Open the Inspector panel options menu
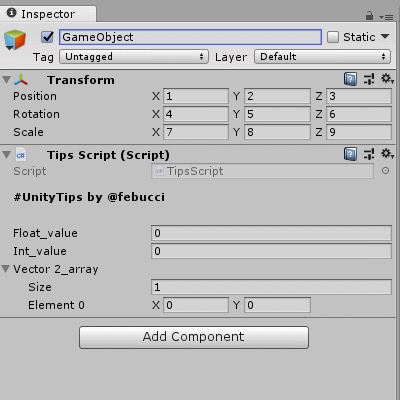Image resolution: width=400 pixels, height=400 pixels. (x=387, y=17)
